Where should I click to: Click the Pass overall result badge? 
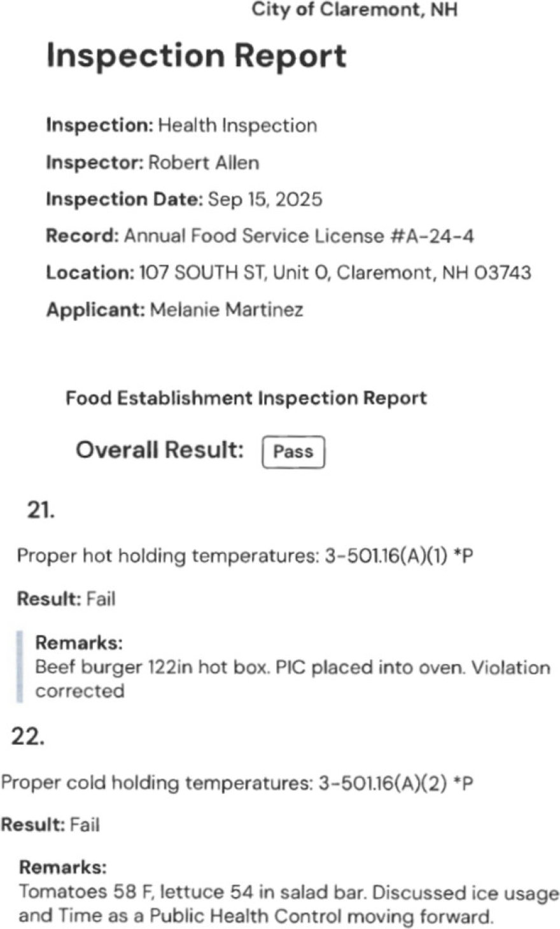[293, 452]
